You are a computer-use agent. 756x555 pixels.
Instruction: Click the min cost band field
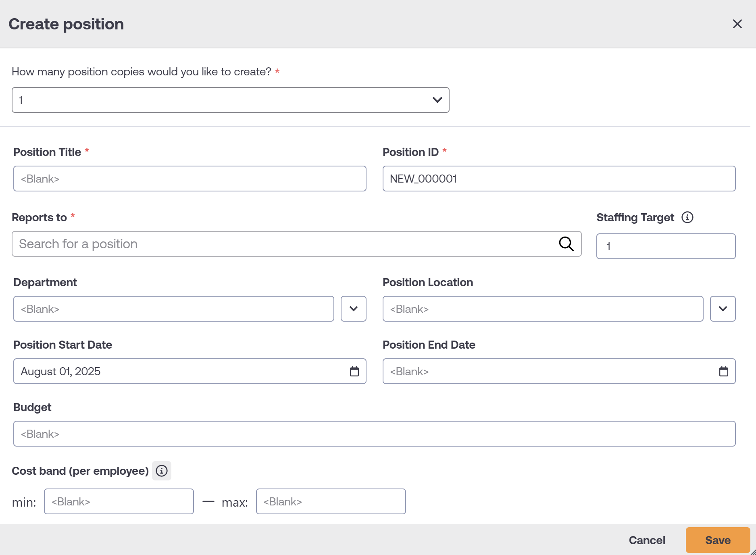tap(119, 501)
